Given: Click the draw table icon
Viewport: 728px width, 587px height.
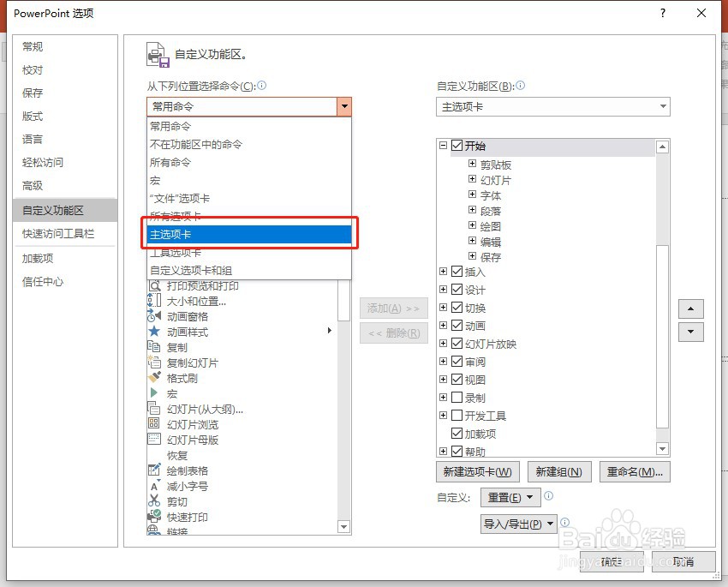Looking at the screenshot, I should [153, 470].
